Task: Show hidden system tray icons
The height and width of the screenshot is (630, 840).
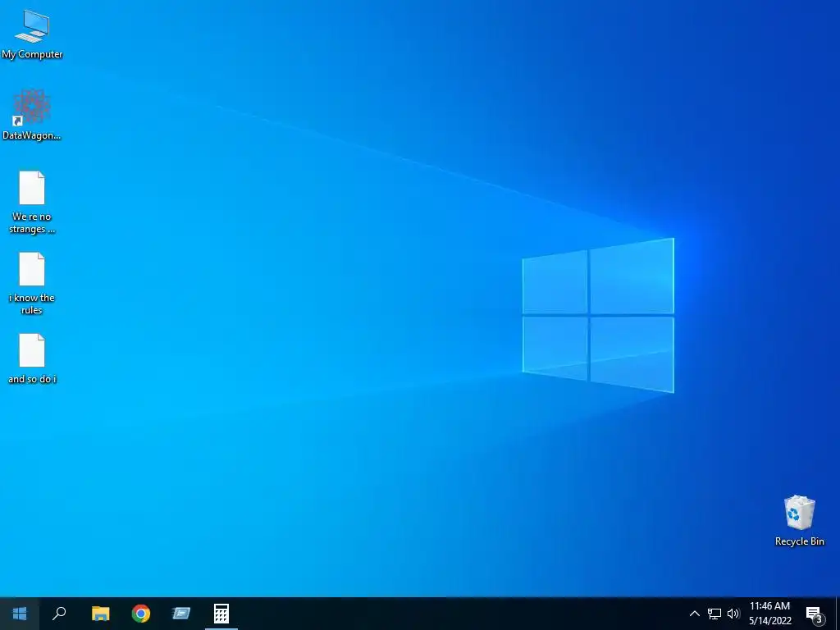Action: click(694, 614)
